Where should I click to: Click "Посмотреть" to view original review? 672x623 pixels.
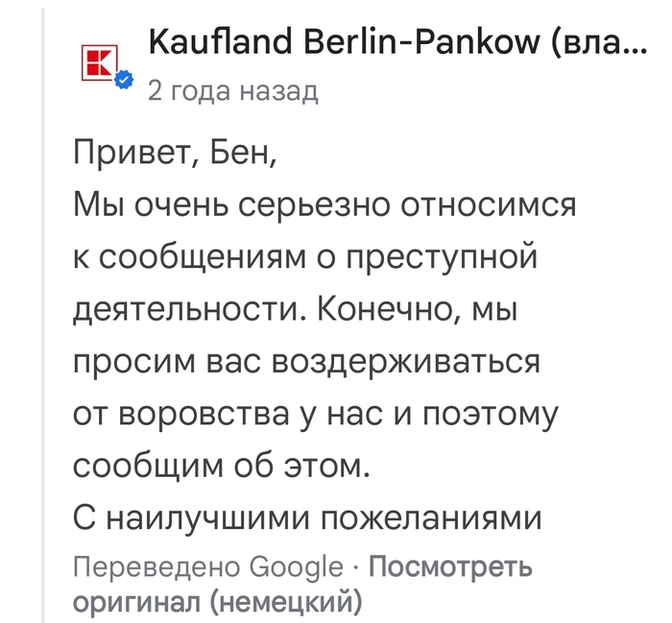[x=450, y=567]
